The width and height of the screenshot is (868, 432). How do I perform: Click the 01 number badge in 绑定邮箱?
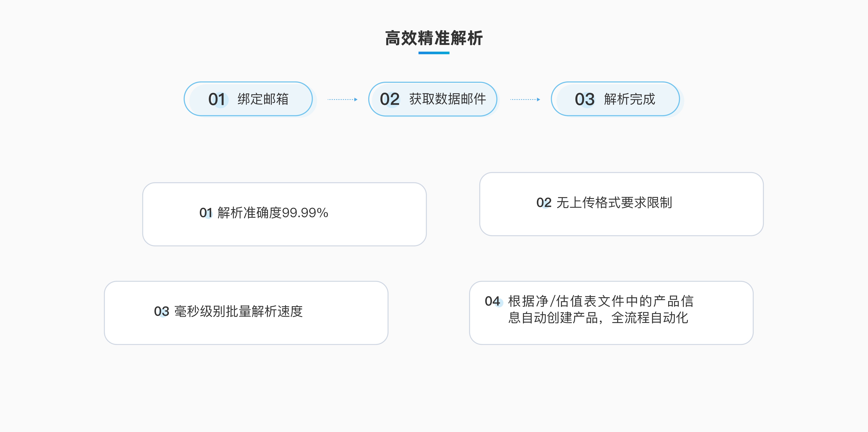(x=217, y=99)
